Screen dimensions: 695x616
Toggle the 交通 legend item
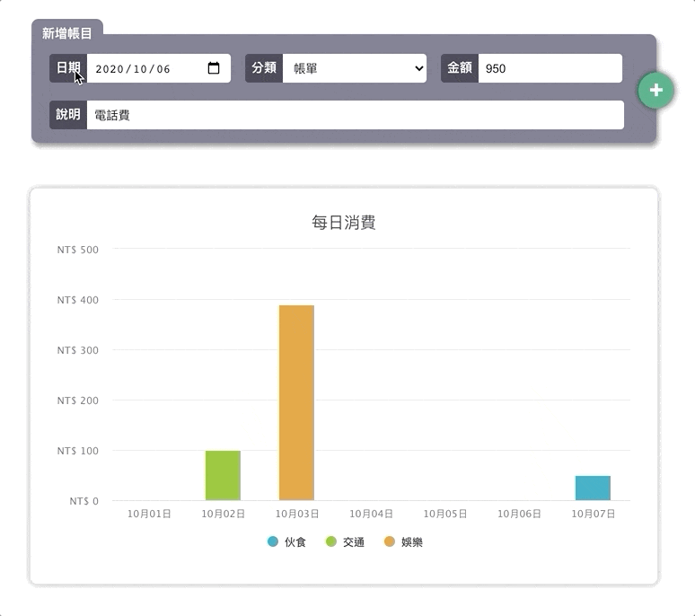pyautogui.click(x=345, y=542)
